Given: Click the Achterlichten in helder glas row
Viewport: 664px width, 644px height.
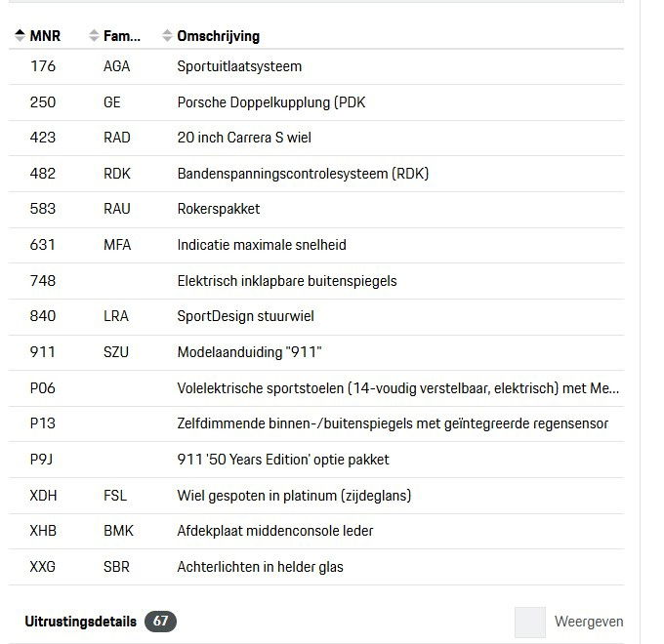Looking at the screenshot, I should (260, 567).
